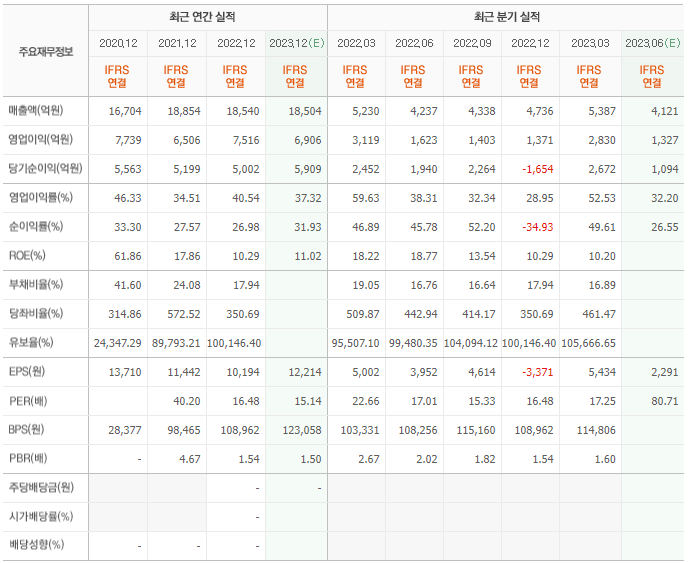Click the 2023.12(E) annual estimate header
This screenshot has width=691, height=563.
tap(297, 43)
